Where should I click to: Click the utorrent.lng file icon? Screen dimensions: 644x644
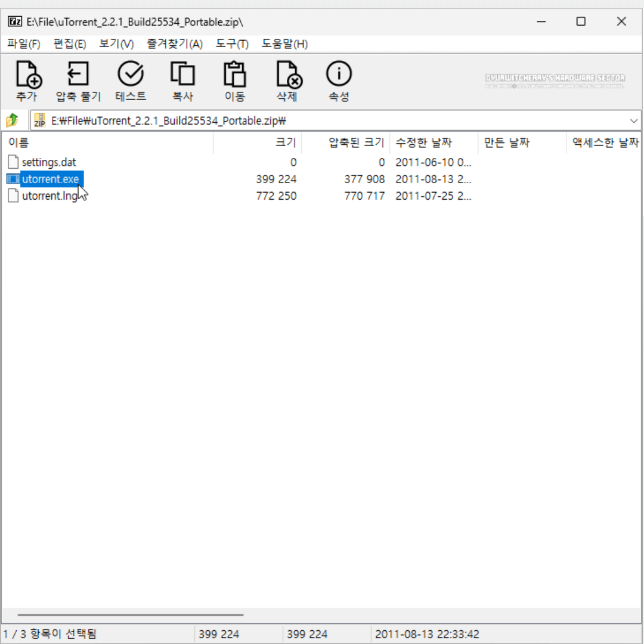pos(13,196)
